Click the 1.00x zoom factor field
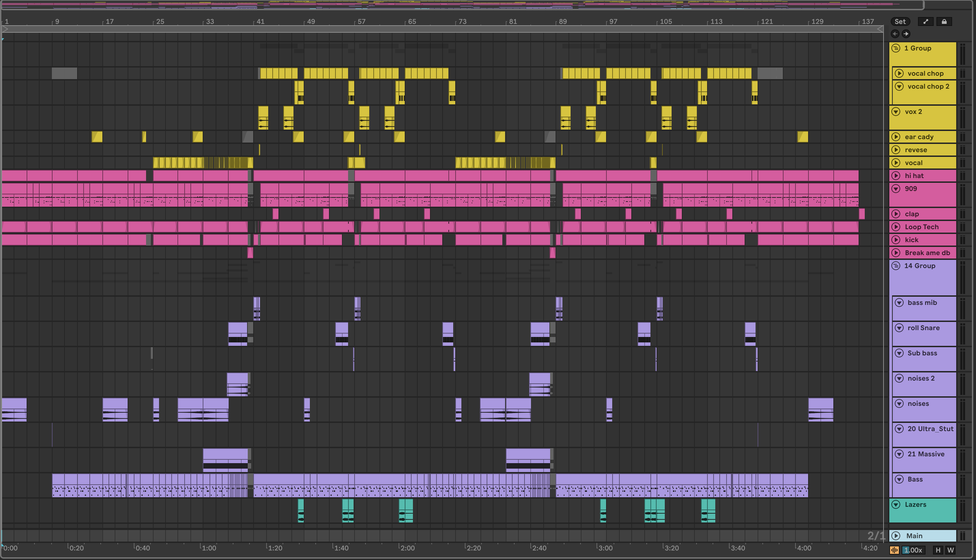976x560 pixels. click(913, 550)
